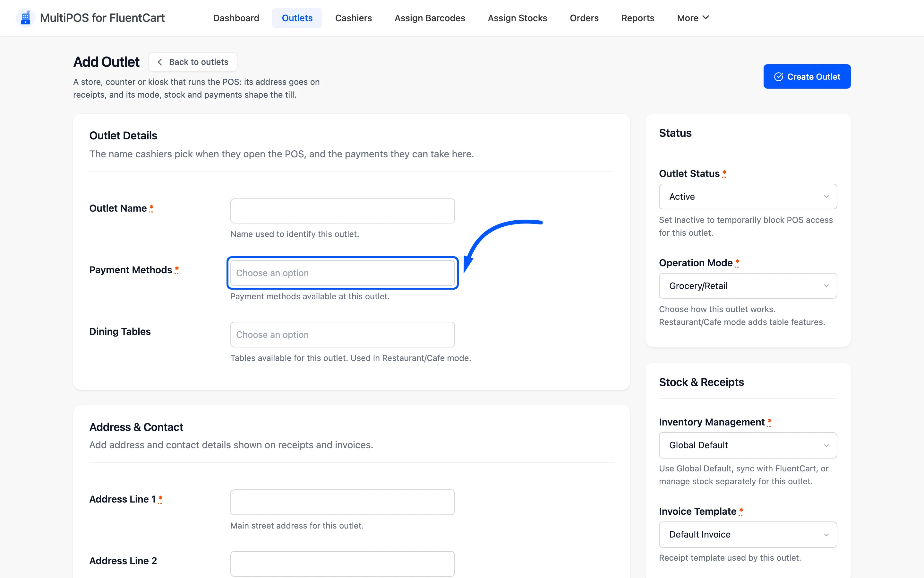Image resolution: width=924 pixels, height=578 pixels.
Task: Select the Outlets tab
Action: click(x=297, y=18)
